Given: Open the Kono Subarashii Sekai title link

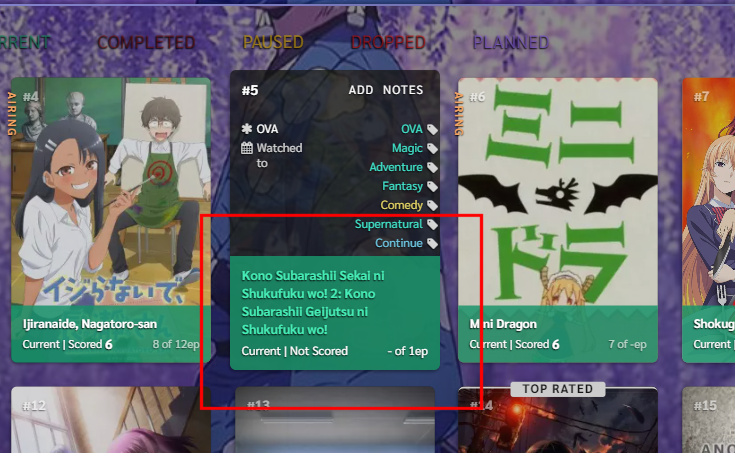Looking at the screenshot, I should tap(313, 302).
